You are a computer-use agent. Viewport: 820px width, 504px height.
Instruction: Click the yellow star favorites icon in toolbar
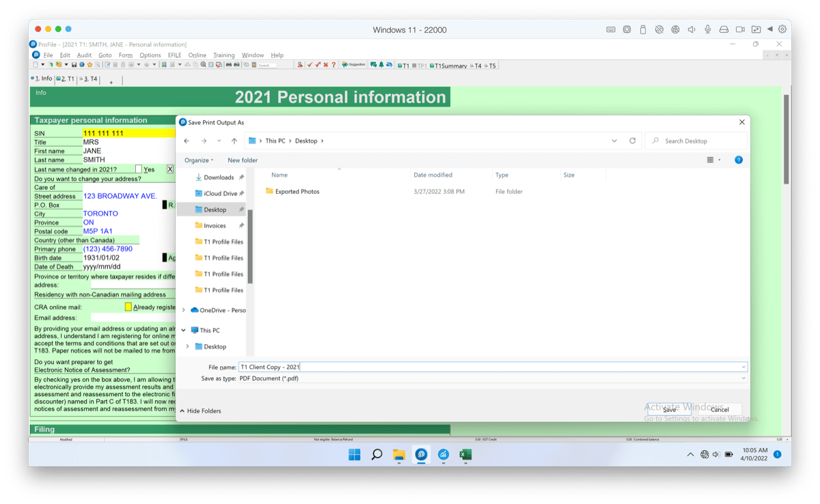coord(90,65)
